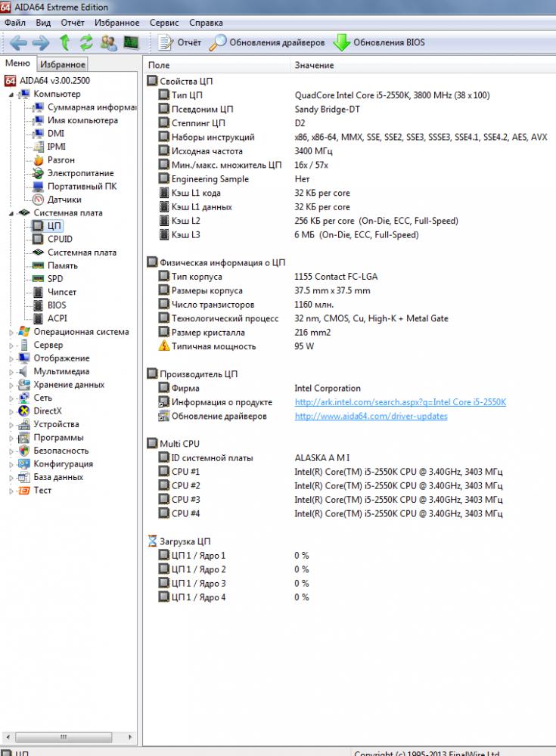This screenshot has height=756, width=556.
Task: Click the Разгон flame icon
Action: [x=38, y=160]
